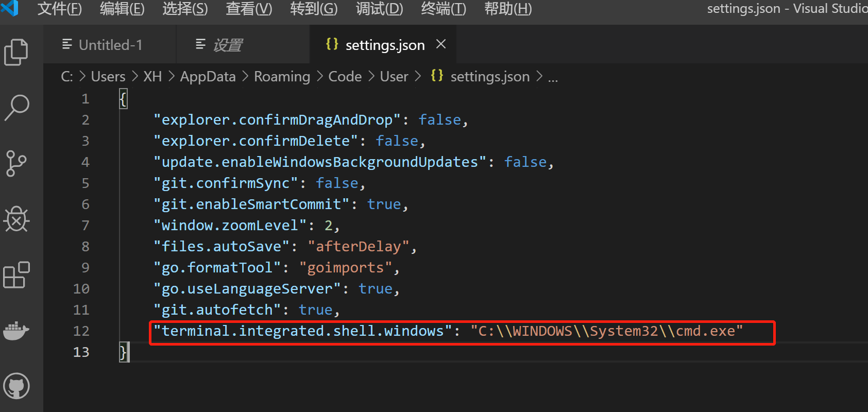Click the "files.autoSave" key

click(222, 246)
